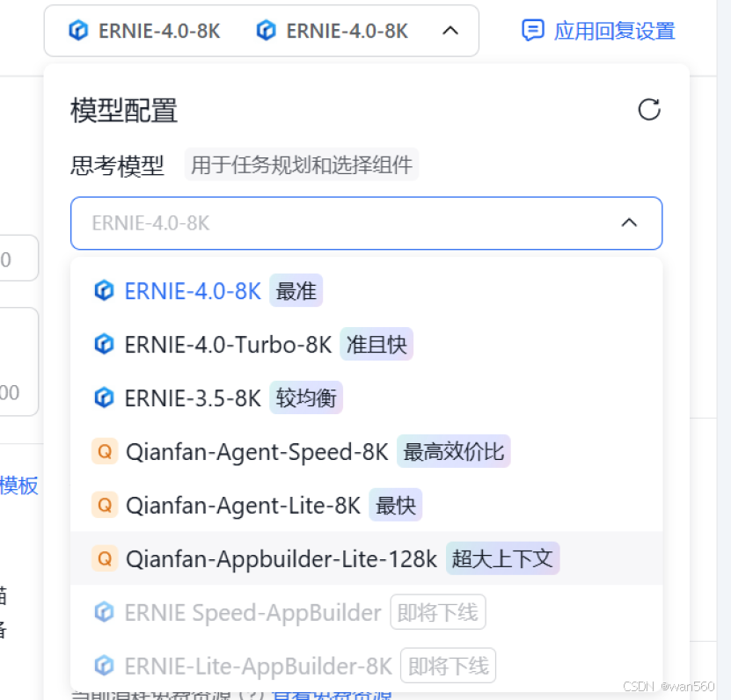
Task: Click the 最快 tag
Action: pos(395,505)
